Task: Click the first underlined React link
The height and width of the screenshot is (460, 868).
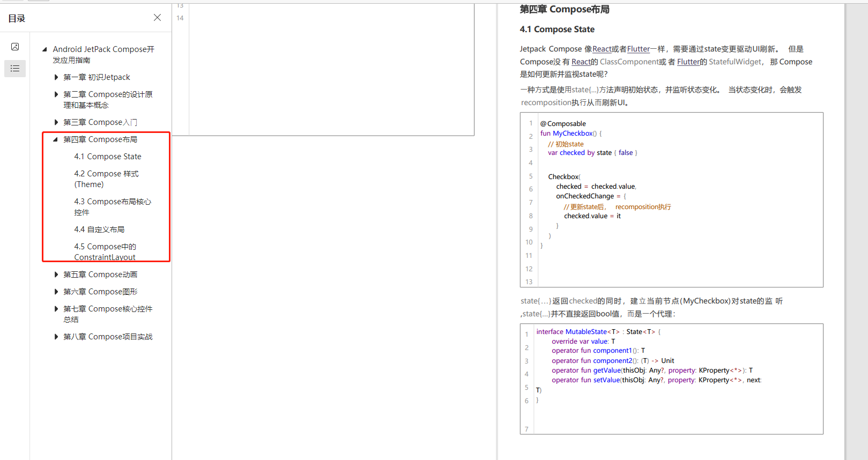Action: click(602, 49)
